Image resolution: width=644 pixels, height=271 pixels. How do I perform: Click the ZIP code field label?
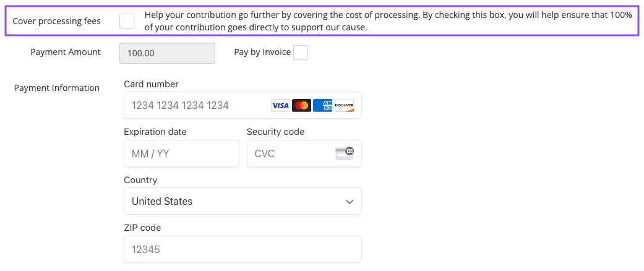coord(142,228)
